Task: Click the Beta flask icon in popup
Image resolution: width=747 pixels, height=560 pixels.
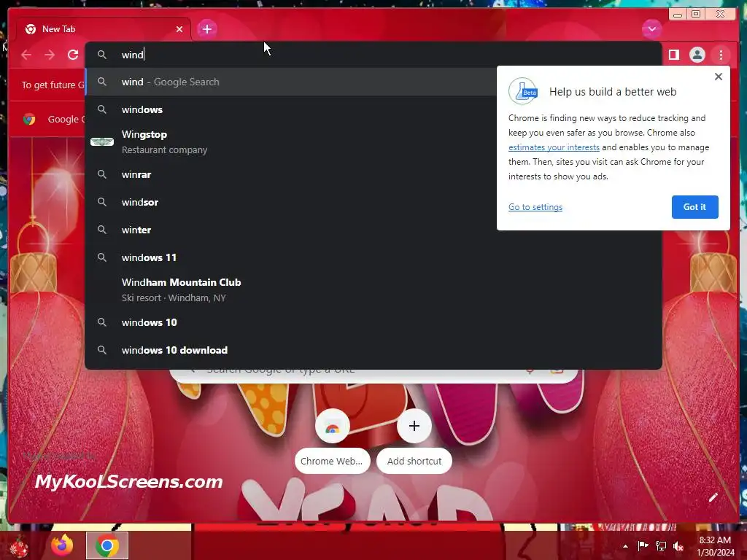Action: [x=523, y=91]
